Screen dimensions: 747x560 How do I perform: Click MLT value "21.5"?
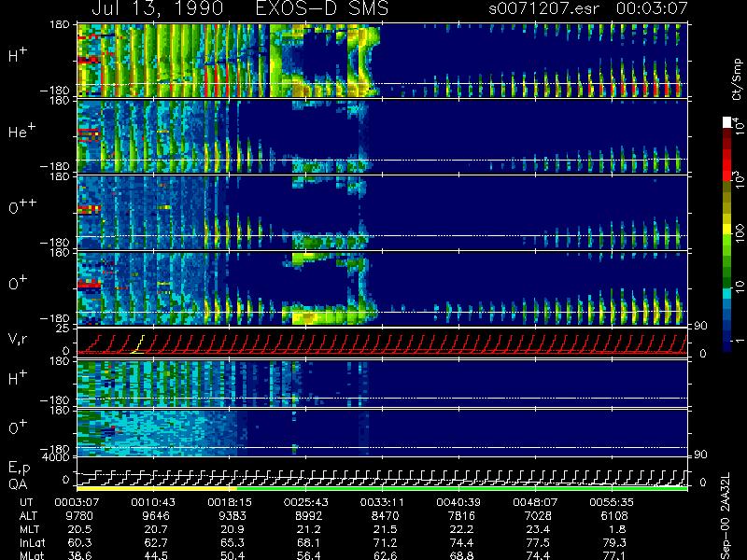click(385, 529)
